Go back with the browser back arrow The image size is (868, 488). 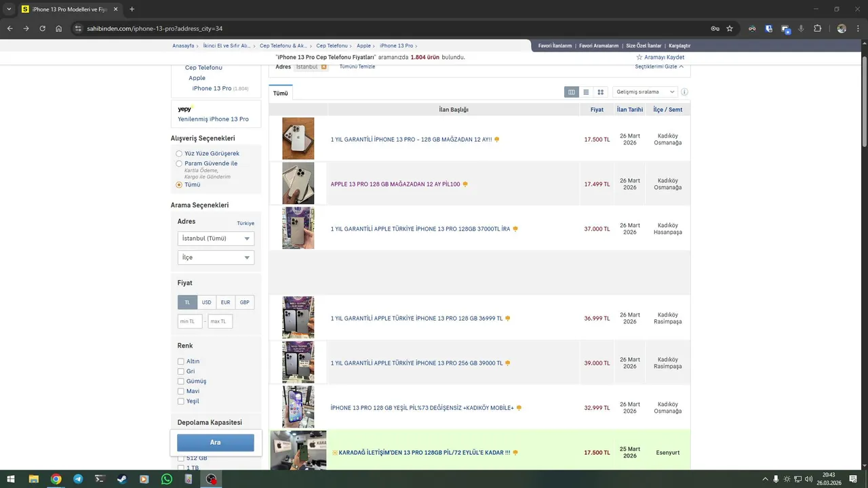coord(9,28)
